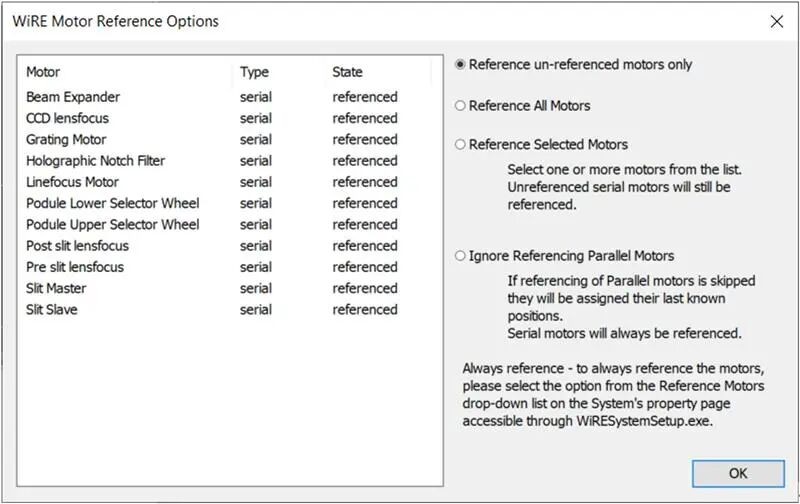Choose Linefocus Motor from the list
Viewport: 800px width, 504px height.
72,182
